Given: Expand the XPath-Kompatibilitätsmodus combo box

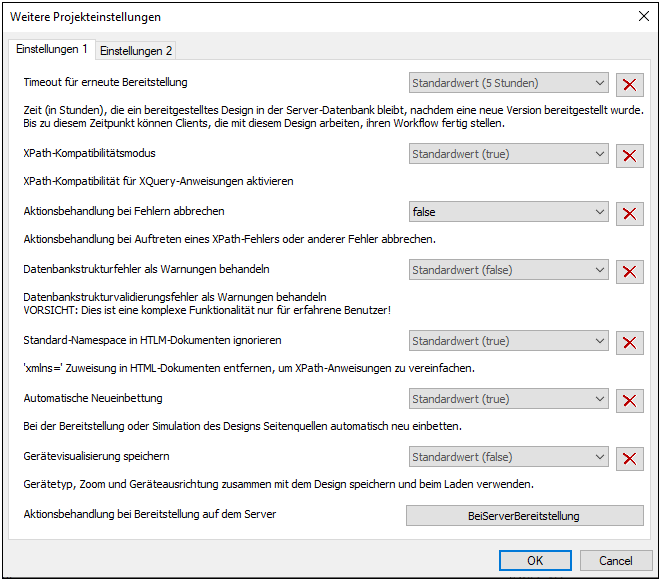Looking at the screenshot, I should click(x=508, y=154).
